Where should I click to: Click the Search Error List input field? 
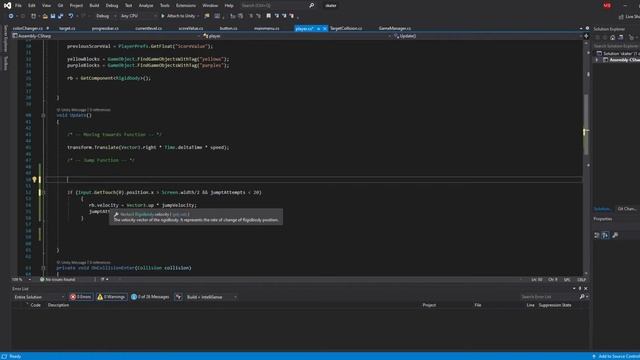[x=549, y=297]
